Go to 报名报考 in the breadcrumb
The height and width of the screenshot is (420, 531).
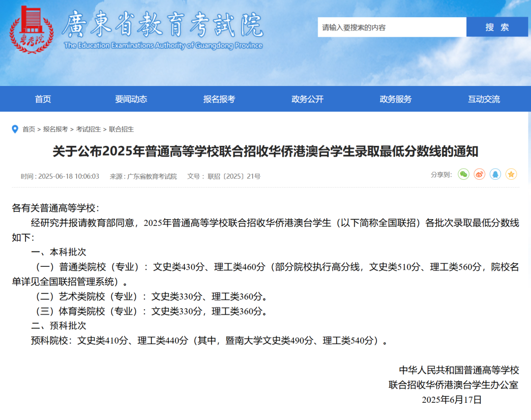click(56, 129)
